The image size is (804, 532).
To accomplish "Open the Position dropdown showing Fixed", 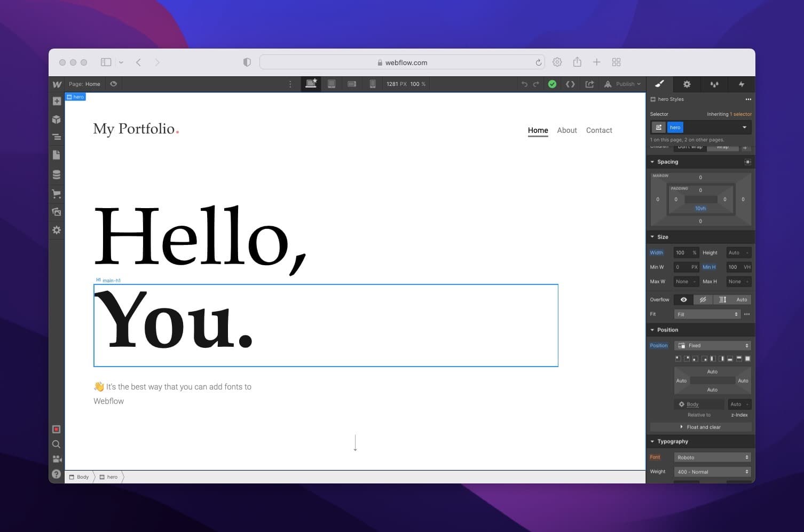I will (x=712, y=346).
